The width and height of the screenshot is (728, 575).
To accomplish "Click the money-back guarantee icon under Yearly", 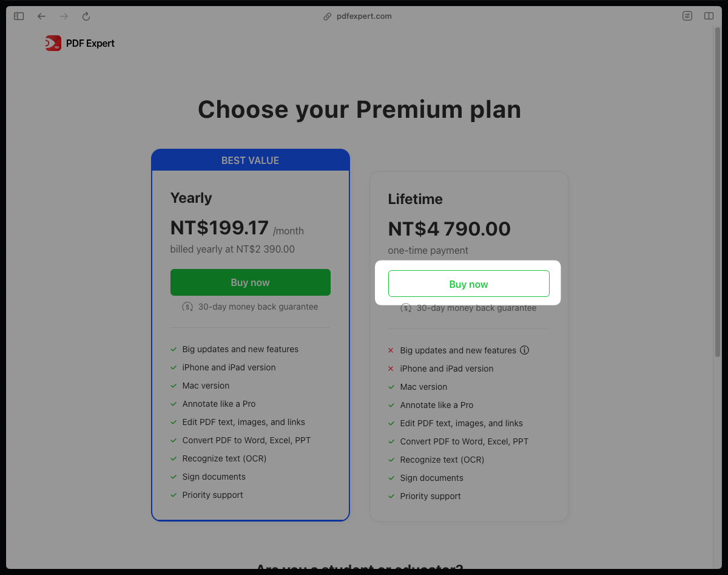I will click(187, 307).
